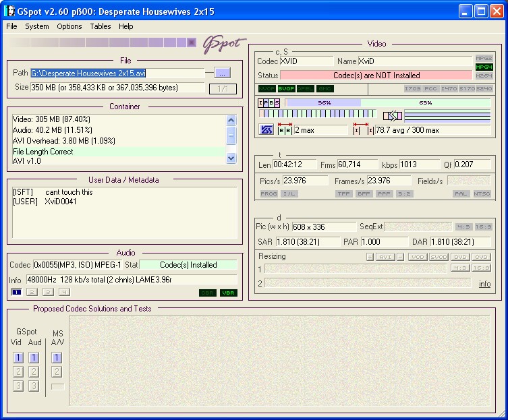
Task: Click the info link in Resizing
Action: pos(484,284)
